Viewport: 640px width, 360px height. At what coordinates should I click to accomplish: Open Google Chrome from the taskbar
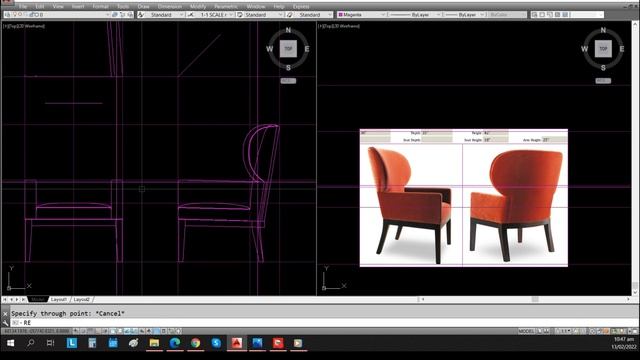pos(196,343)
